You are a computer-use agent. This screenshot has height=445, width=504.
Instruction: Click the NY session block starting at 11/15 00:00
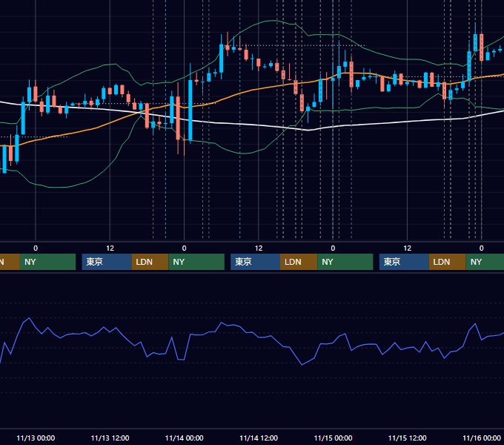(x=345, y=262)
